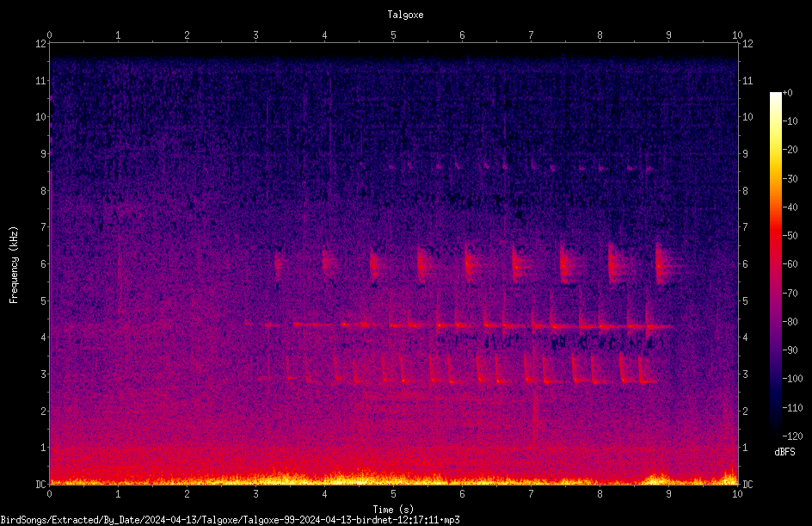Click the 7 second tick on top time axis
Screen dimensions: 812x526
pyautogui.click(x=531, y=35)
